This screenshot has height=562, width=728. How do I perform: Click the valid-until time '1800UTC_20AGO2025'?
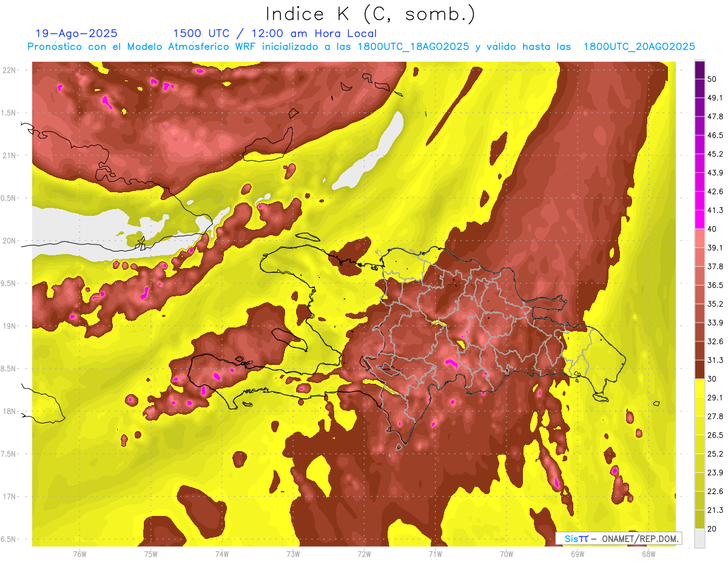(x=639, y=47)
